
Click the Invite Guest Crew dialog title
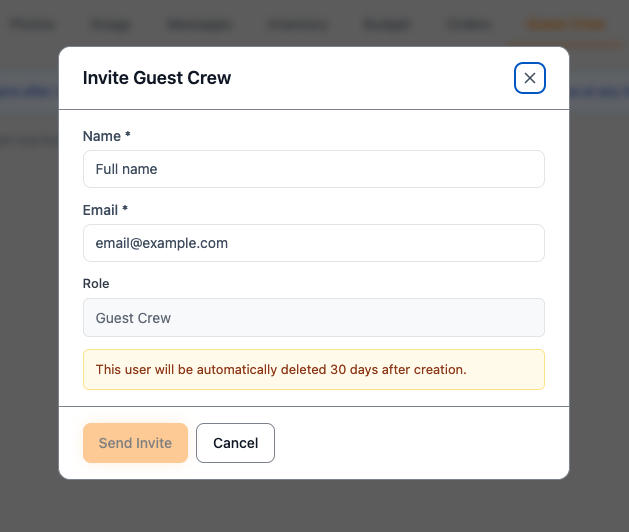tap(157, 78)
